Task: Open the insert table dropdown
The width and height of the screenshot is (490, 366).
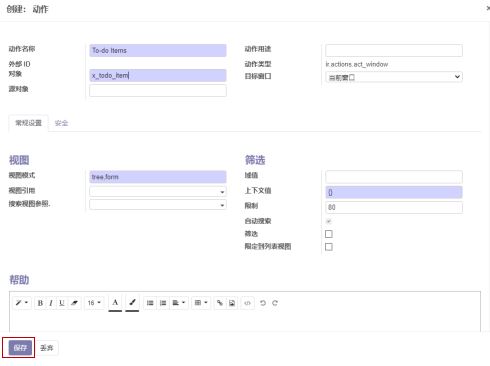Action: tap(201, 303)
